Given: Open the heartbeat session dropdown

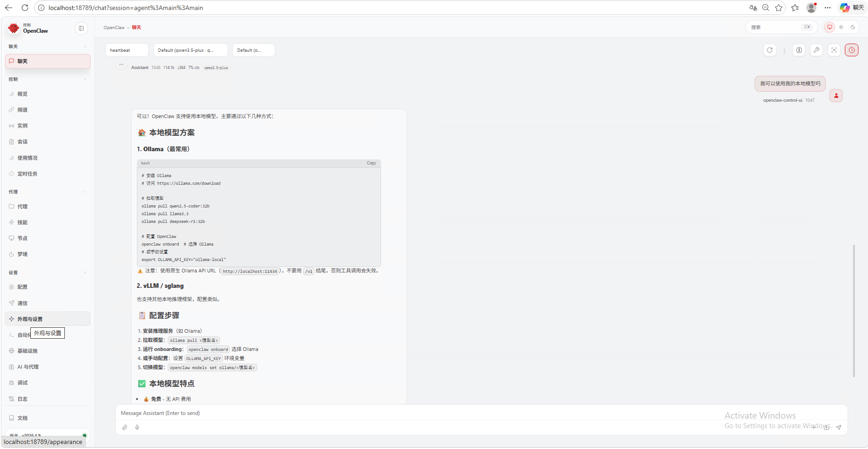Looking at the screenshot, I should (127, 50).
